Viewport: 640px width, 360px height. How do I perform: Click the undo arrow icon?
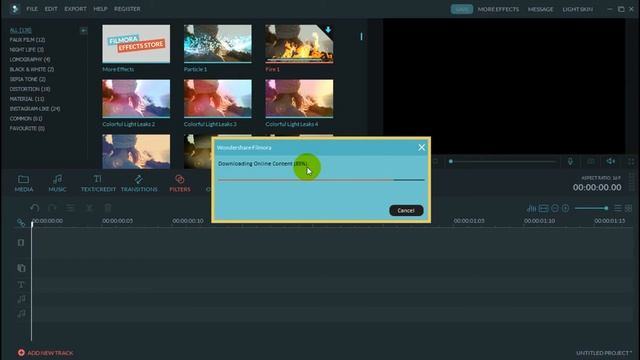[x=35, y=208]
